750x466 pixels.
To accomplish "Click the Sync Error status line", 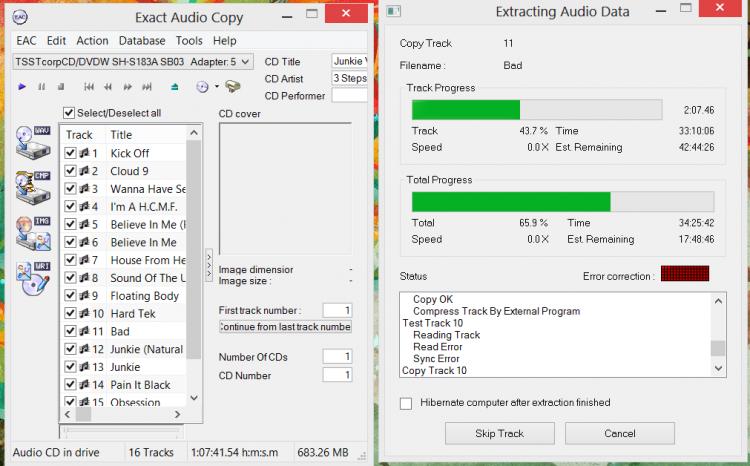I will (436, 359).
